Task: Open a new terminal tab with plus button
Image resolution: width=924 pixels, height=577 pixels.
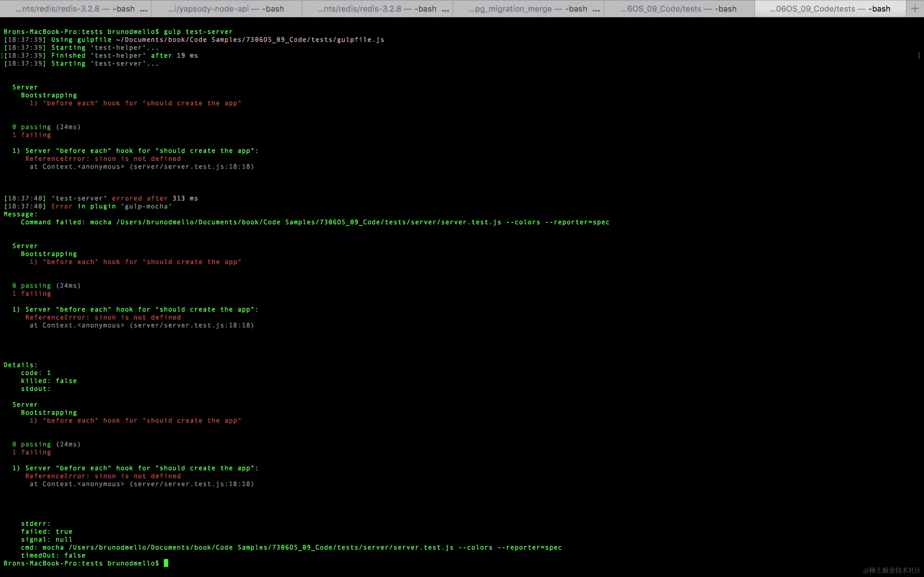Action: [x=915, y=8]
